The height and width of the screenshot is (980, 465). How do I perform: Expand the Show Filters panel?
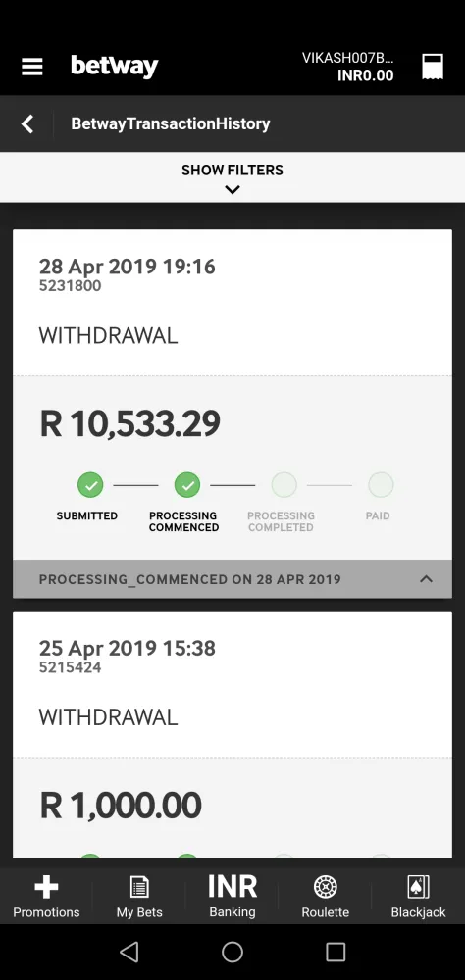(232, 177)
